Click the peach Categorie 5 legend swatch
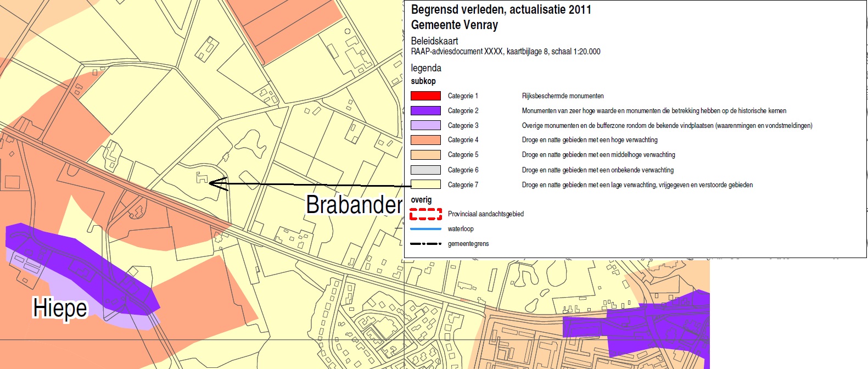Viewport: 868px width, 369px height. click(x=425, y=155)
